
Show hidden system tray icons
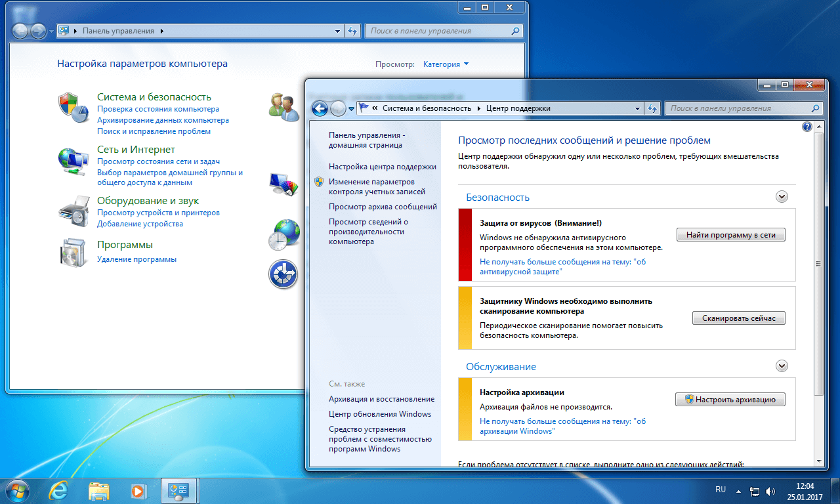tap(739, 491)
